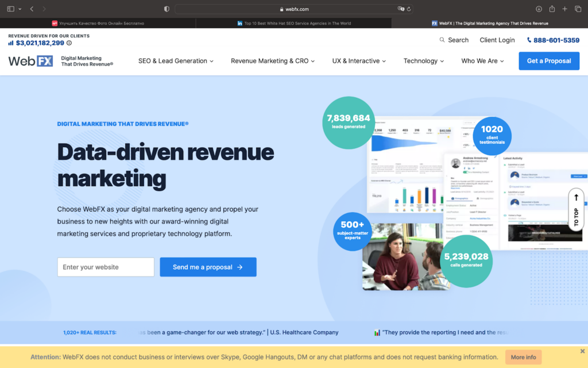Open the Client Login link
Viewport: 588px width, 368px height.
(x=497, y=40)
